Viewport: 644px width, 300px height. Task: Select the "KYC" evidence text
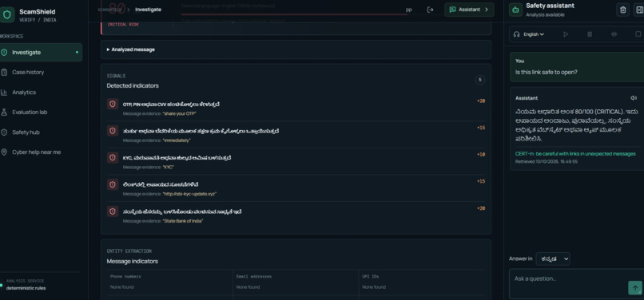pos(168,168)
